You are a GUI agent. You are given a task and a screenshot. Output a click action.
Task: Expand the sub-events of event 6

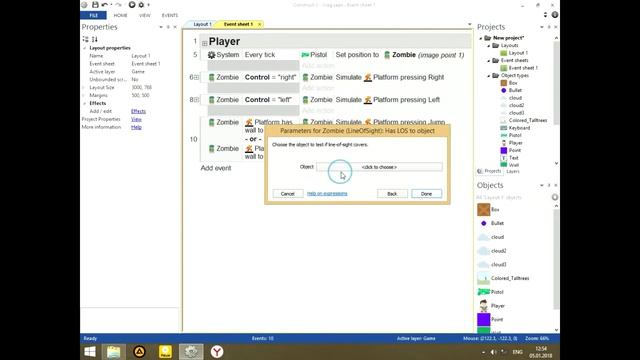(196, 77)
